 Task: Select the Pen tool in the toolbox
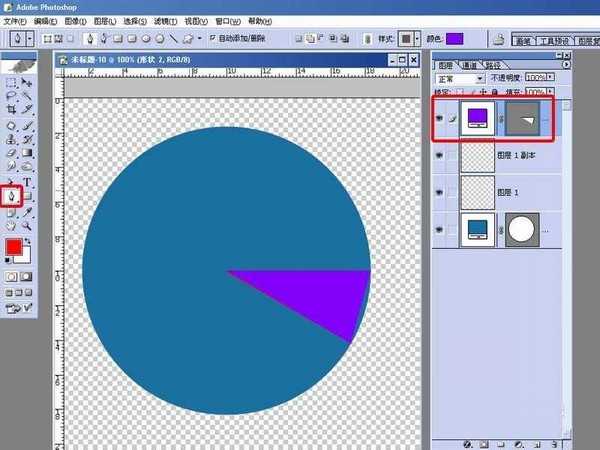coord(11,195)
